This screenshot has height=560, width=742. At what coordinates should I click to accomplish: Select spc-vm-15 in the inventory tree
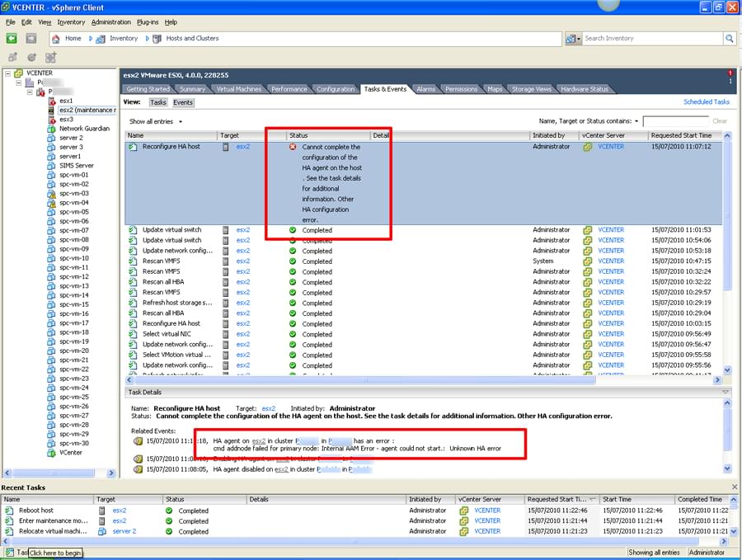[x=74, y=305]
